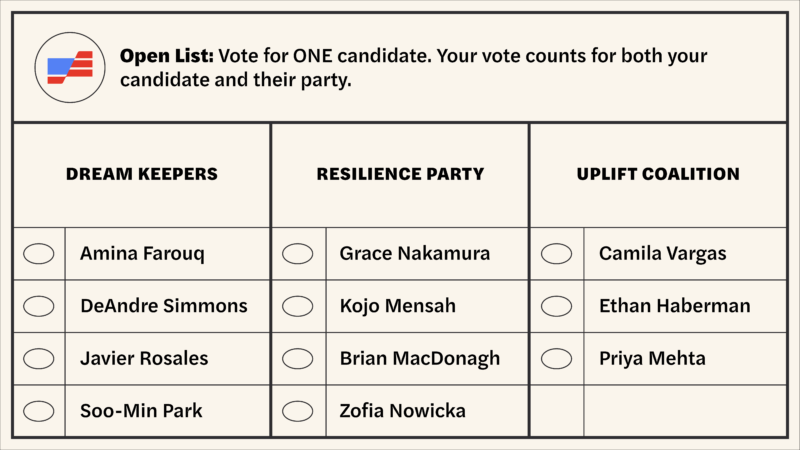
Task: Fill in the oval for Zofia Nowicka
Action: (298, 410)
